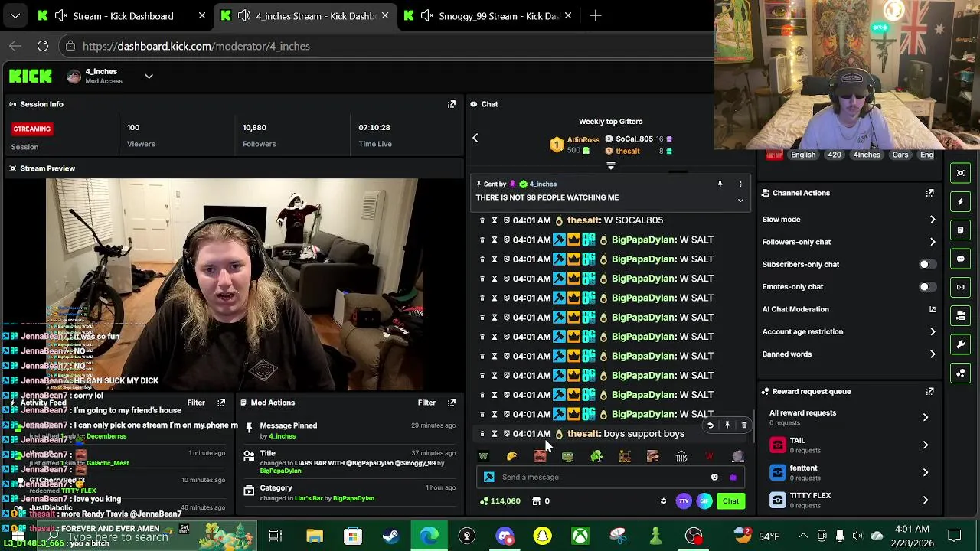Open the right sidebar broadcast signal icon
Image resolution: width=980 pixels, height=551 pixels.
click(961, 287)
